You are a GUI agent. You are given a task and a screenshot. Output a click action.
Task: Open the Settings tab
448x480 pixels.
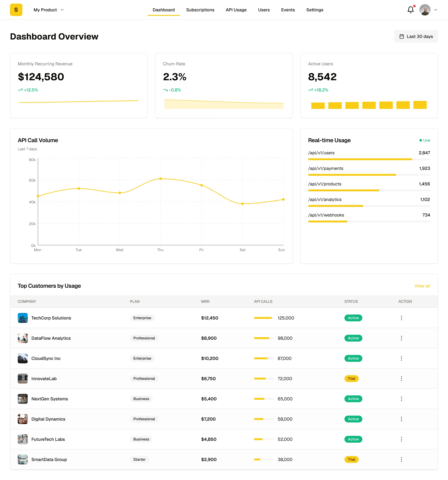314,10
